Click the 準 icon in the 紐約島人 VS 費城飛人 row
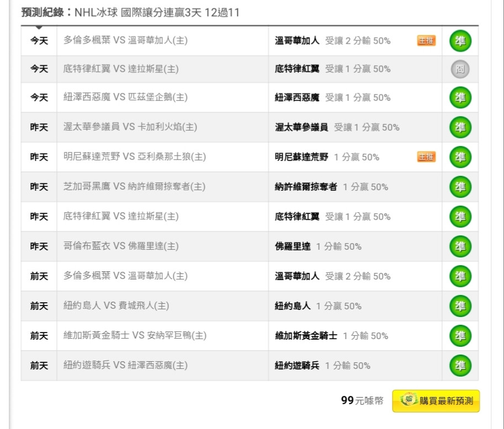 [x=460, y=306]
